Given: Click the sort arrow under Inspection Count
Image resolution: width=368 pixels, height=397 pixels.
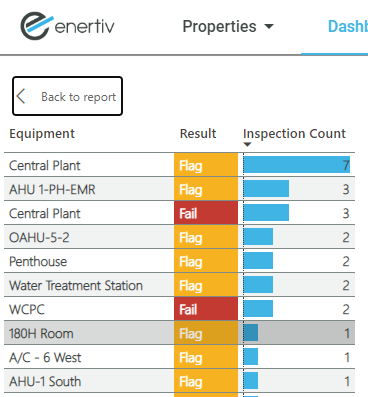Looking at the screenshot, I should pos(247,144).
